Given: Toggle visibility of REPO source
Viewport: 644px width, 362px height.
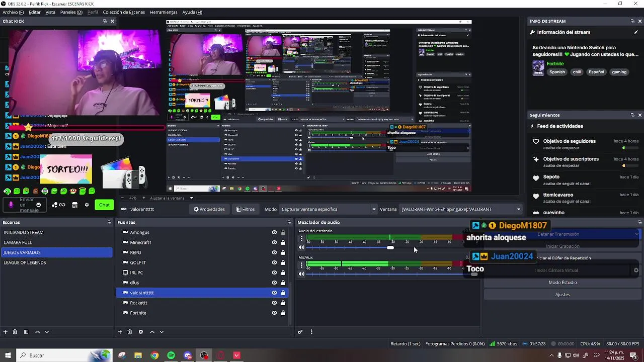Looking at the screenshot, I should (x=274, y=252).
